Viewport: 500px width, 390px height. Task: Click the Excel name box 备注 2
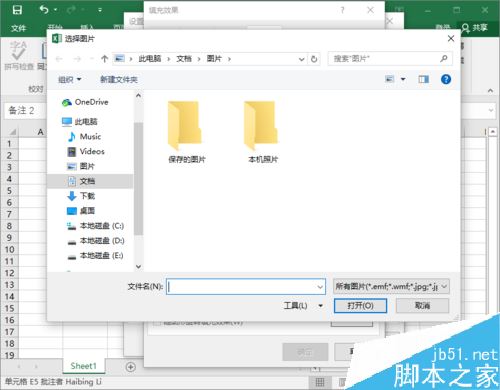[x=25, y=110]
